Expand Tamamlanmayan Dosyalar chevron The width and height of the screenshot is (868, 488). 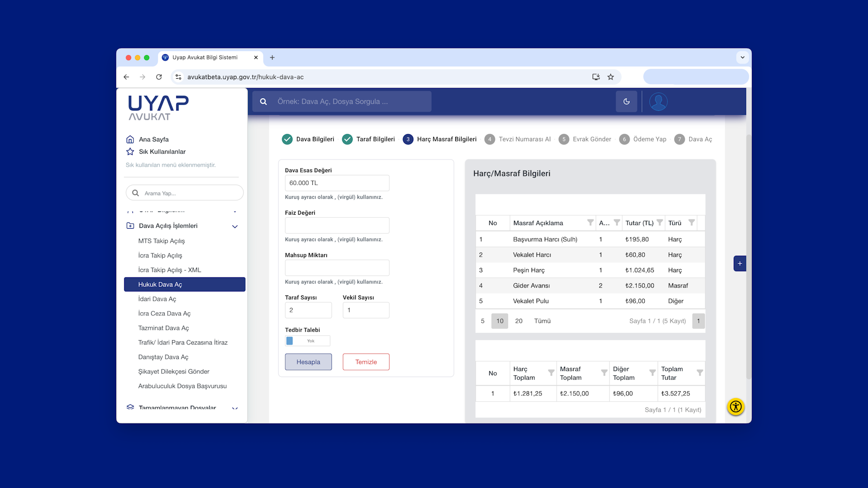(235, 408)
